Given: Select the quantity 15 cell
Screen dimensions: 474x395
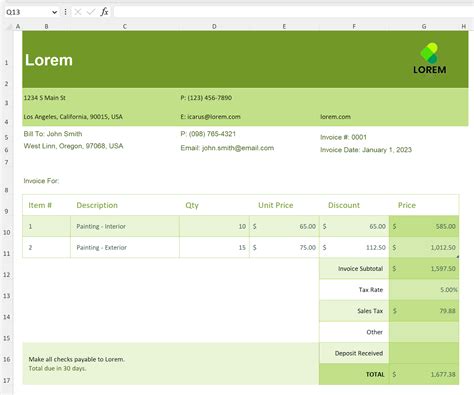Looking at the screenshot, I should pos(214,247).
